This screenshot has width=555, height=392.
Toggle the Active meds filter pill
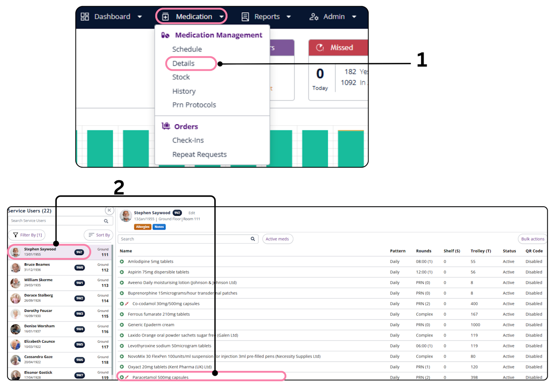(x=277, y=239)
